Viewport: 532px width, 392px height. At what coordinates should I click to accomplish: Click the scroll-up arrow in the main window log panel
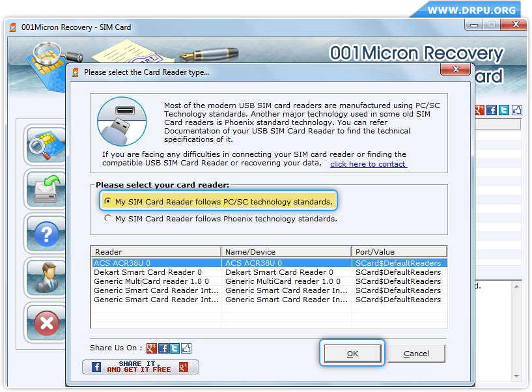516,287
